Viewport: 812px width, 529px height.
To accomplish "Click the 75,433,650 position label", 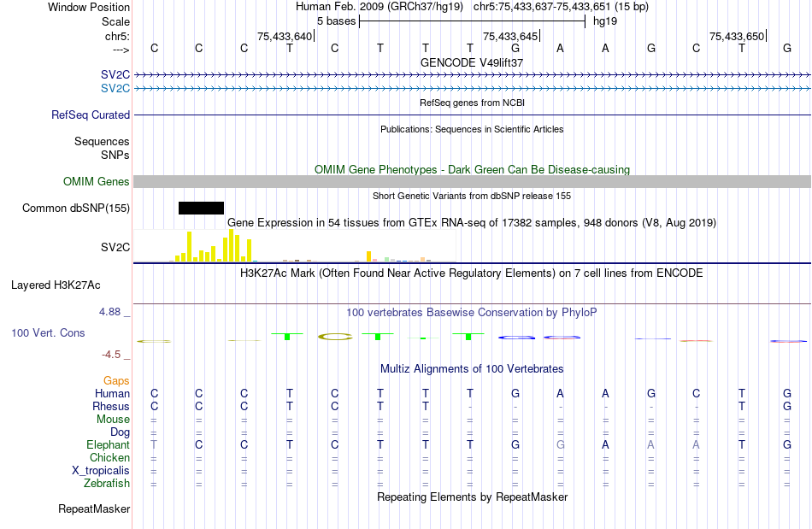I will pos(737,36).
